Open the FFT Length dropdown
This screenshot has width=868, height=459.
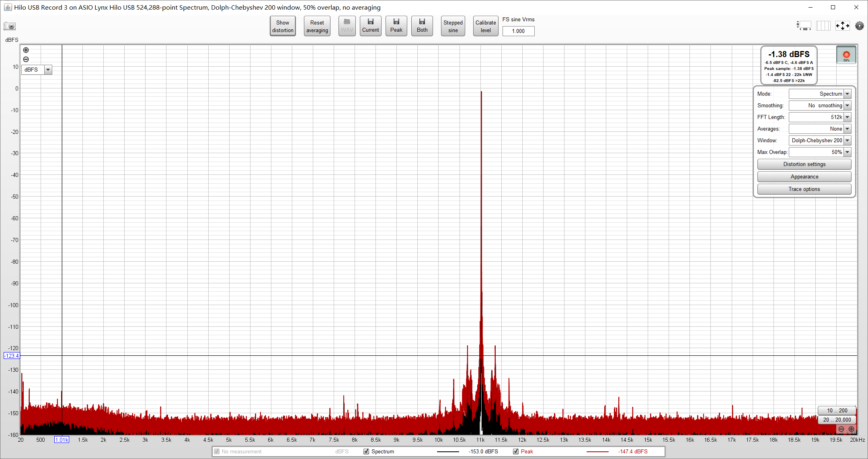820,117
